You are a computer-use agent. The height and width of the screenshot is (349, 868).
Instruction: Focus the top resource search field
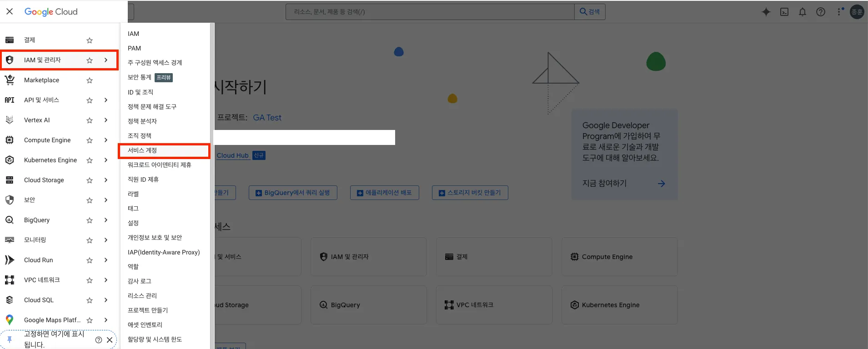point(430,12)
